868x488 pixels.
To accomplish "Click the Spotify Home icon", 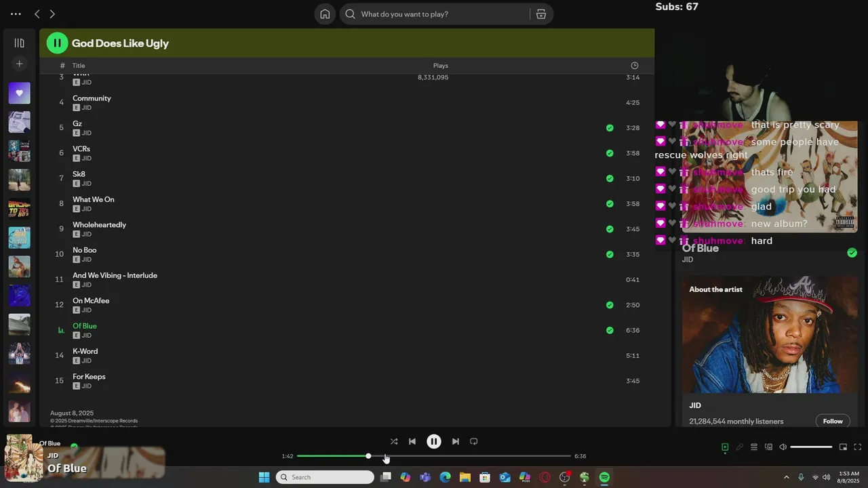I will 325,14.
